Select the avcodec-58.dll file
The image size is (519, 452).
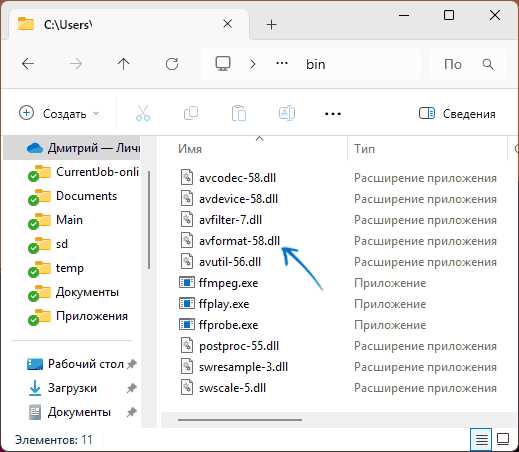pyautogui.click(x=237, y=178)
